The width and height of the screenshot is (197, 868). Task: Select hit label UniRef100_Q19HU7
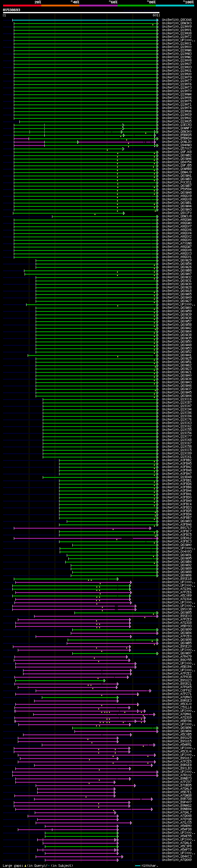point(177,64)
